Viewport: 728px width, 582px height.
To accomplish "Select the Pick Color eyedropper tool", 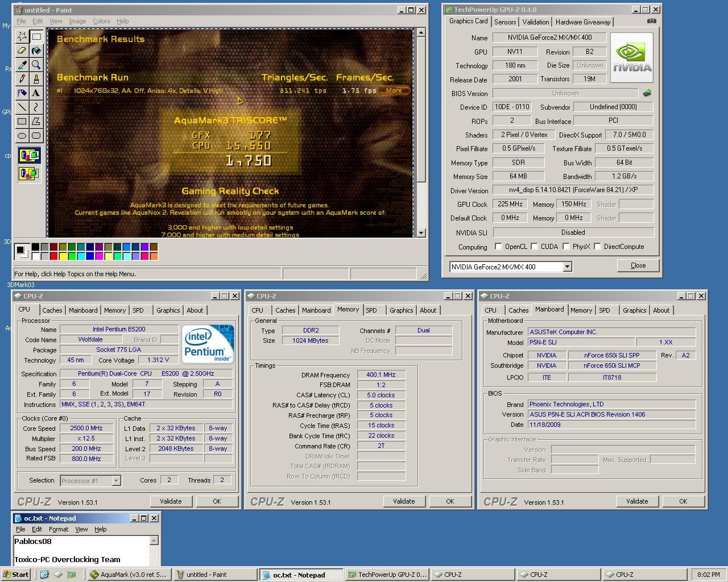I will click(x=22, y=65).
